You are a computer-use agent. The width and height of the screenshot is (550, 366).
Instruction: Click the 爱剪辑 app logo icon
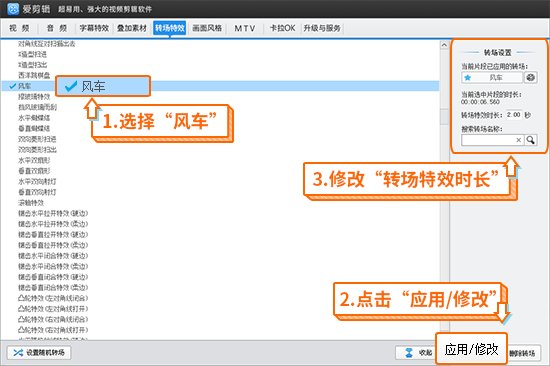pos(13,9)
